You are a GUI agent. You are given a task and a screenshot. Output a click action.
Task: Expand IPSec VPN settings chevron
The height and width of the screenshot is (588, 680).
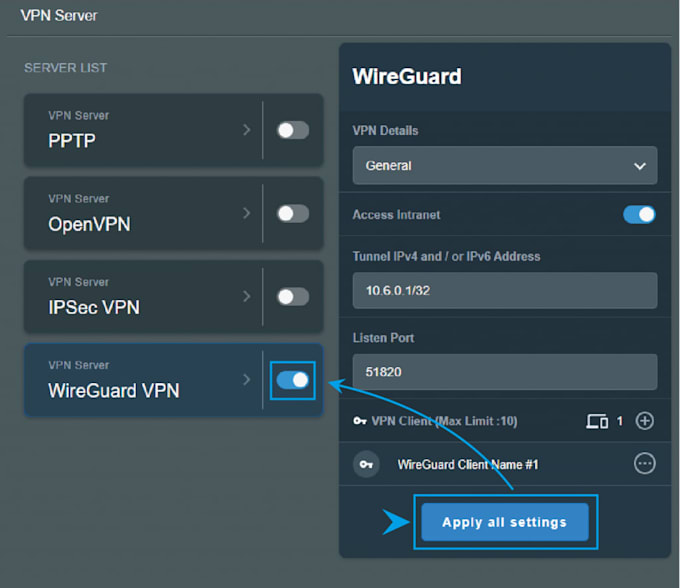click(x=247, y=296)
